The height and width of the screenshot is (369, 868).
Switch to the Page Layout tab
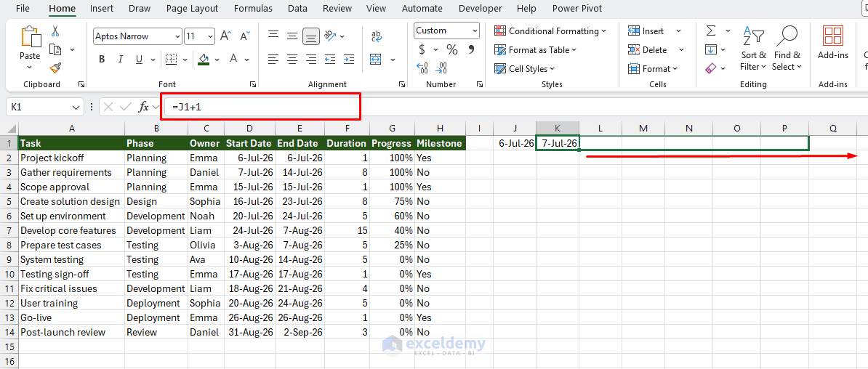click(x=192, y=8)
